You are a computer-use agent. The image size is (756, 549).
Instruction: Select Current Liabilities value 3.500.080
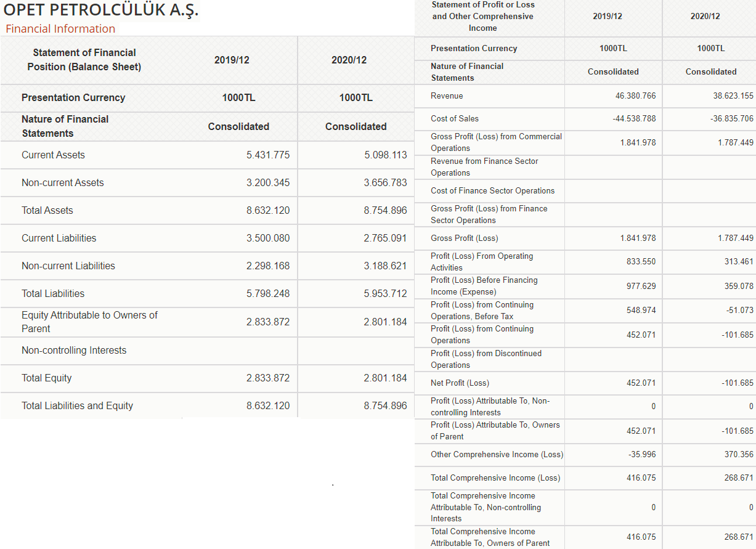click(x=268, y=238)
